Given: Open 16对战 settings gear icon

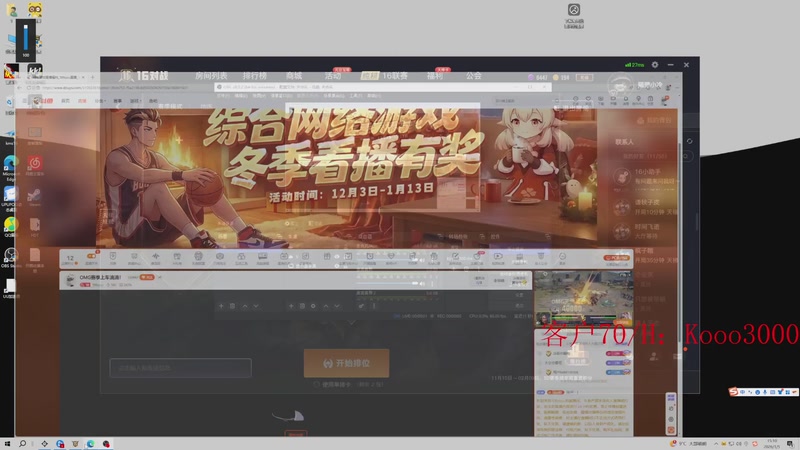Looking at the screenshot, I should coord(655,65).
